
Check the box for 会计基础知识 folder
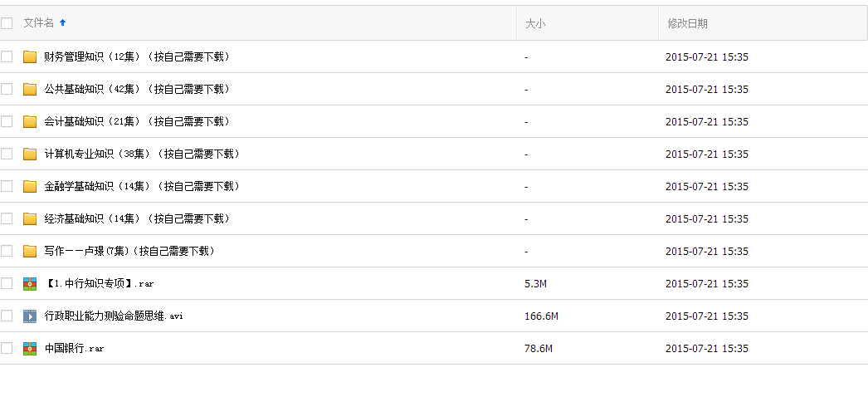7,121
